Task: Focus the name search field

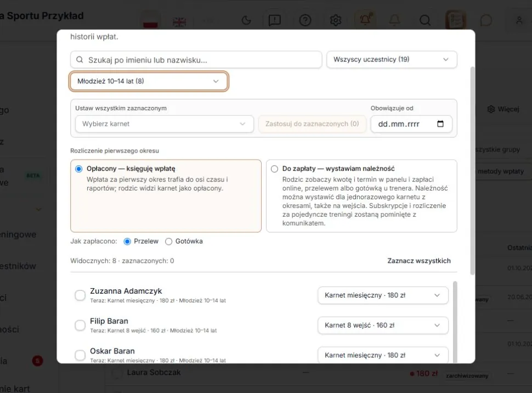Action: 196,60
